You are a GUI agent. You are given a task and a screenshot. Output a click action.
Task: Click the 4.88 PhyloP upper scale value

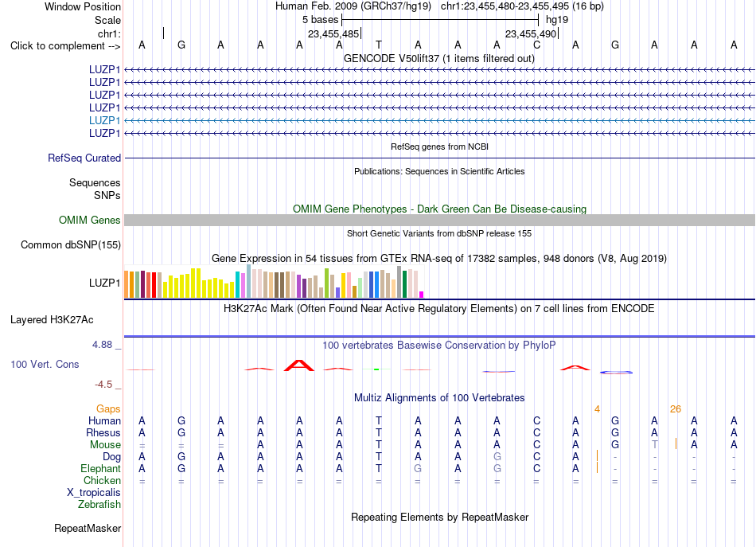tap(102, 345)
